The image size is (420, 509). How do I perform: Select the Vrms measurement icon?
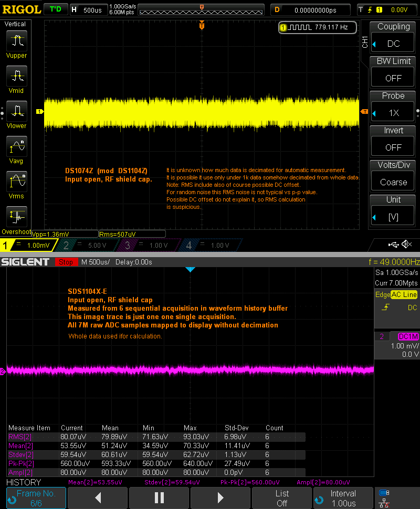[16, 181]
